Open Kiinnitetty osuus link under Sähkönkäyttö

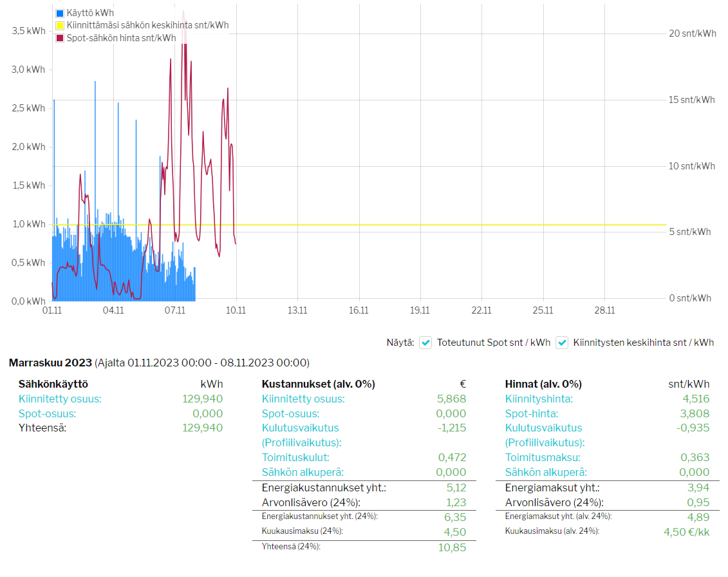[x=60, y=399]
